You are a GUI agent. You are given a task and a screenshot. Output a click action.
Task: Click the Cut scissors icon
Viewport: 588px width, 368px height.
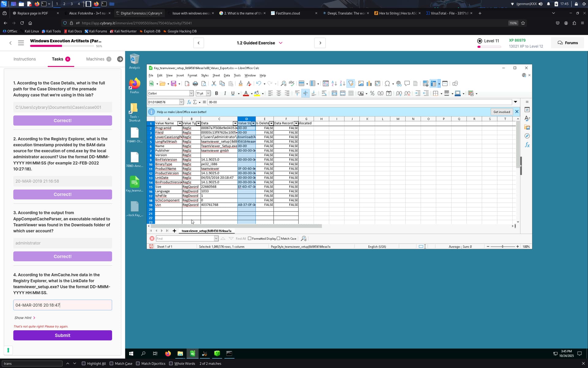tap(214, 83)
